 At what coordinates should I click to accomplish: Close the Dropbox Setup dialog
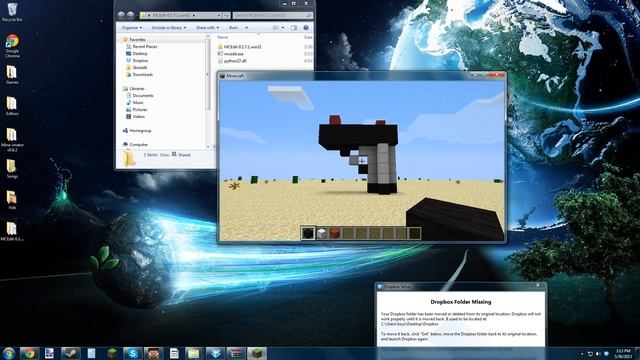(538, 286)
